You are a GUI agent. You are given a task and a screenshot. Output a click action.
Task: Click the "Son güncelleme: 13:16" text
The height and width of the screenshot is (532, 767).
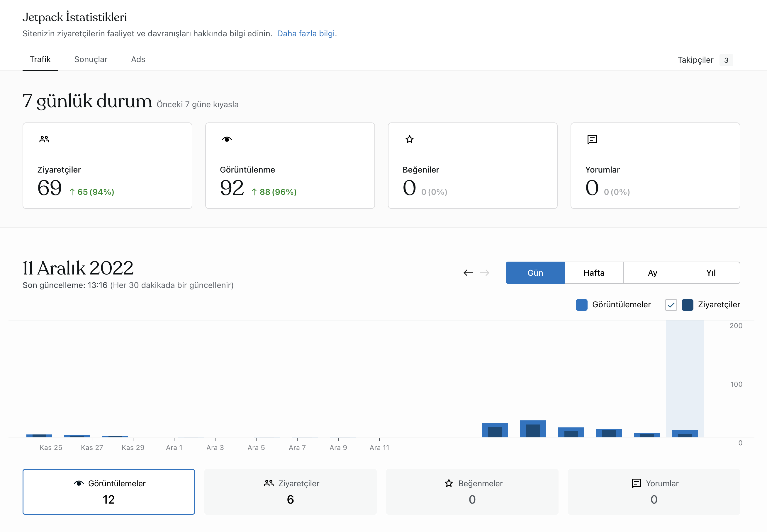(x=65, y=285)
